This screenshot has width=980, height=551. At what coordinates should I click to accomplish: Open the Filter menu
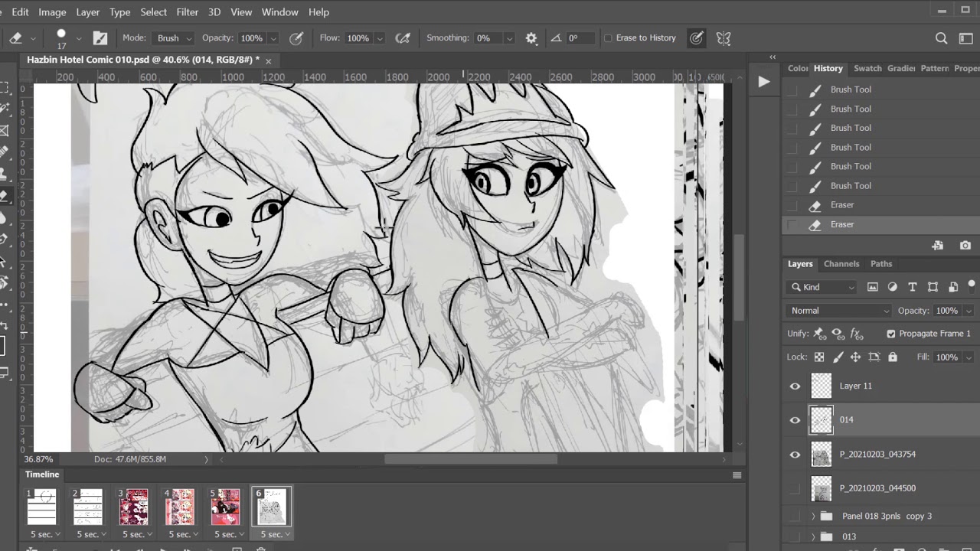187,12
